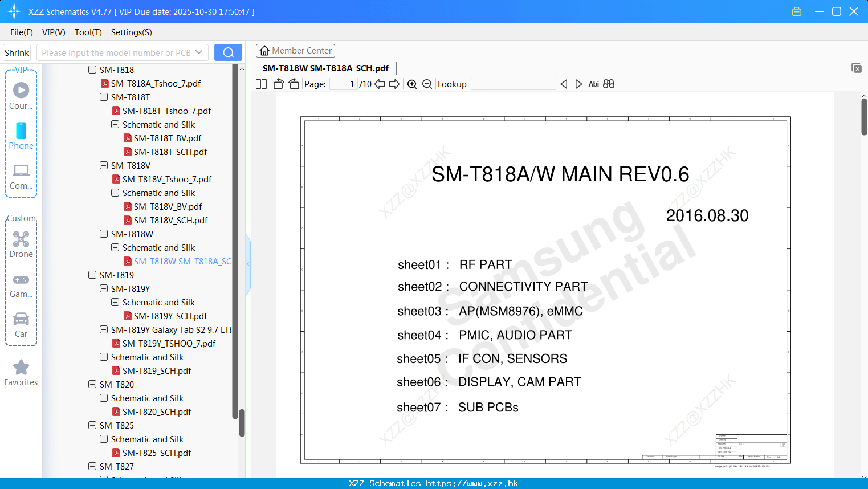Find previous lookup result
The width and height of the screenshot is (868, 489).
coord(564,84)
